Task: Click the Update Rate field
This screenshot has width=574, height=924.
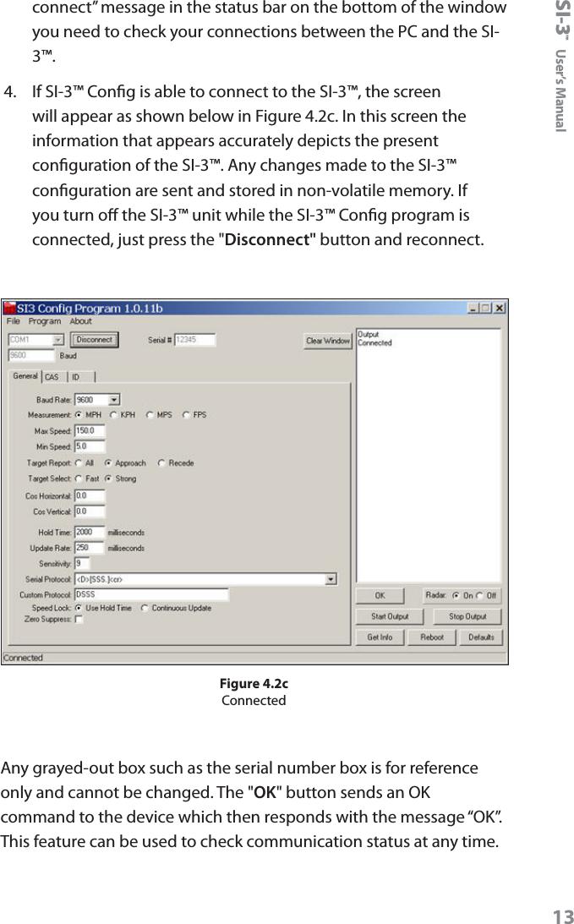Action: (x=90, y=548)
